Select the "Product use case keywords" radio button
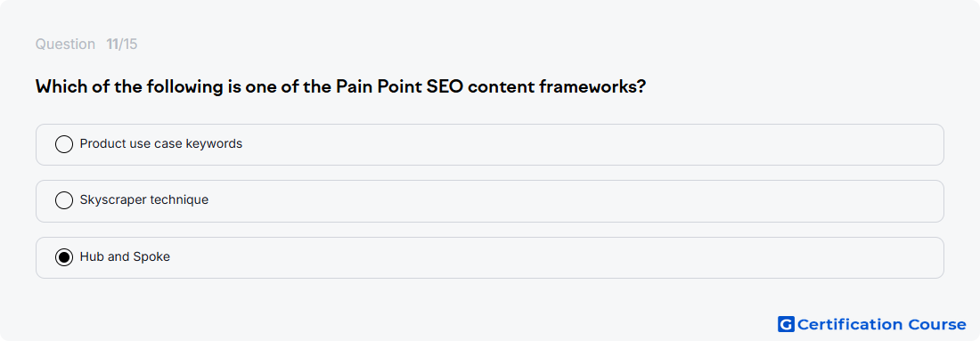Image resolution: width=980 pixels, height=341 pixels. (64, 144)
